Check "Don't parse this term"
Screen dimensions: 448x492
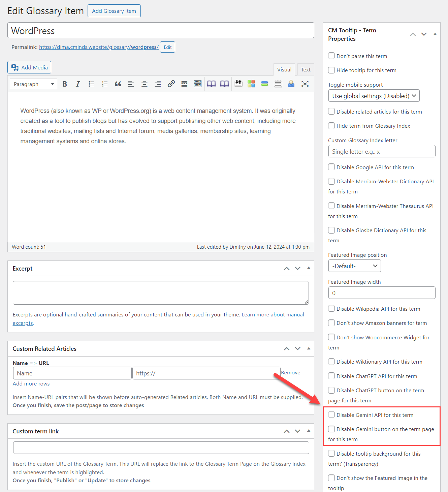click(x=331, y=56)
